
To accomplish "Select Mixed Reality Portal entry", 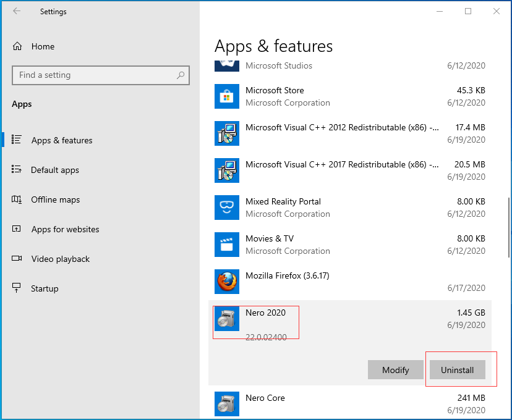I will click(350, 208).
